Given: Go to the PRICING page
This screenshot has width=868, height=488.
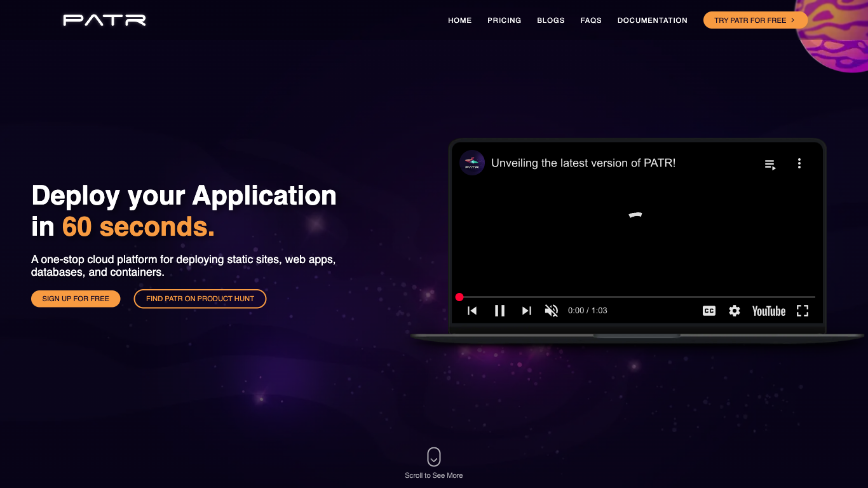Looking at the screenshot, I should click(x=505, y=20).
